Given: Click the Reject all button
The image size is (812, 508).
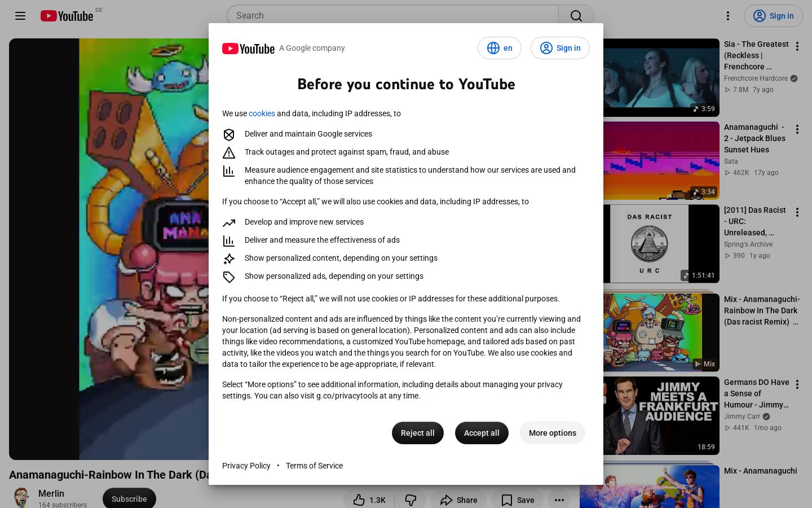Looking at the screenshot, I should click(x=418, y=433).
